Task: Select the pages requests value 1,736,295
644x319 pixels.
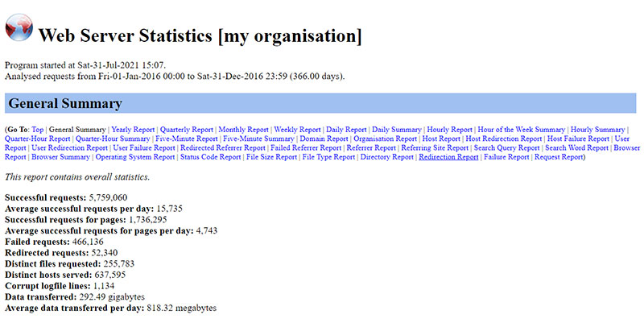Action: [x=147, y=220]
